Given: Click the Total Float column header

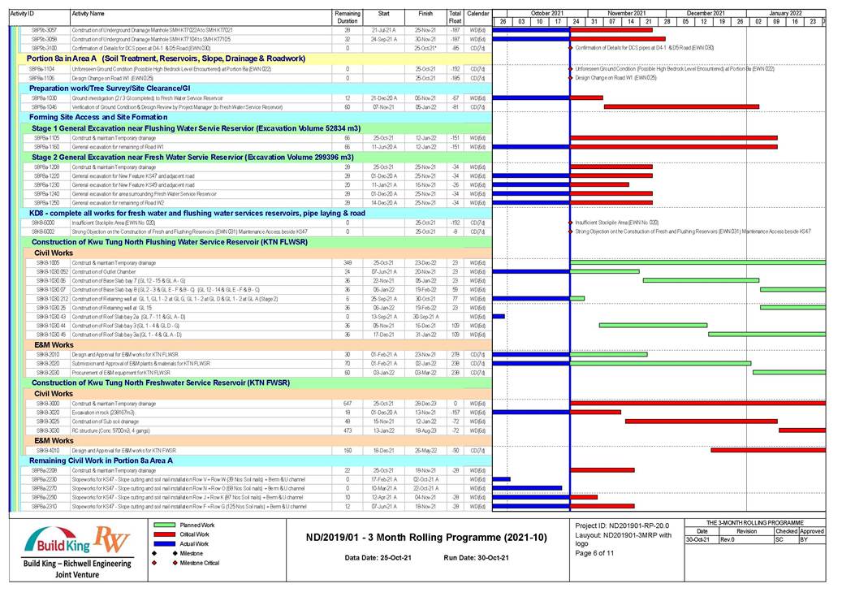Looking at the screenshot, I should pyautogui.click(x=455, y=17).
